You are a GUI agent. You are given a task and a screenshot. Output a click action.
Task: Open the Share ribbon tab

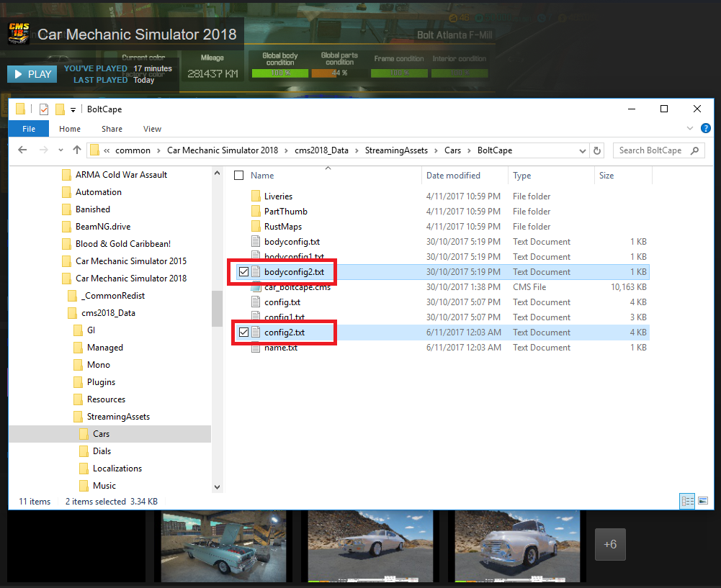112,129
